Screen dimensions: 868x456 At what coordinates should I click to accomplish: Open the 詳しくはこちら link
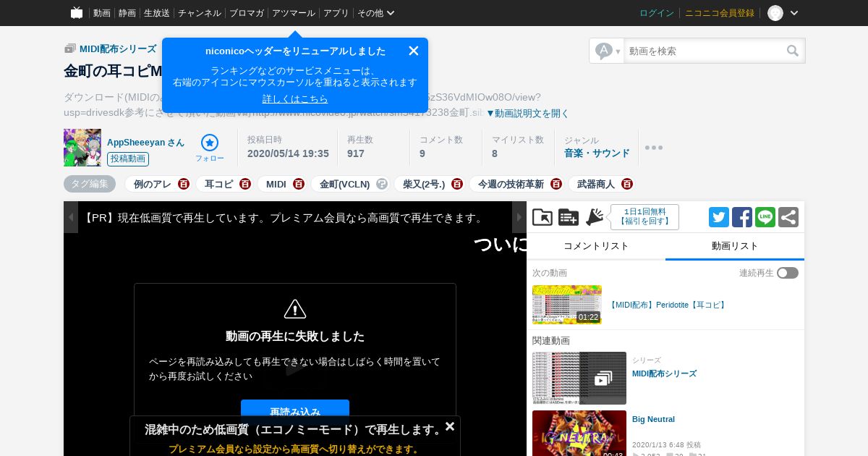[x=295, y=98]
